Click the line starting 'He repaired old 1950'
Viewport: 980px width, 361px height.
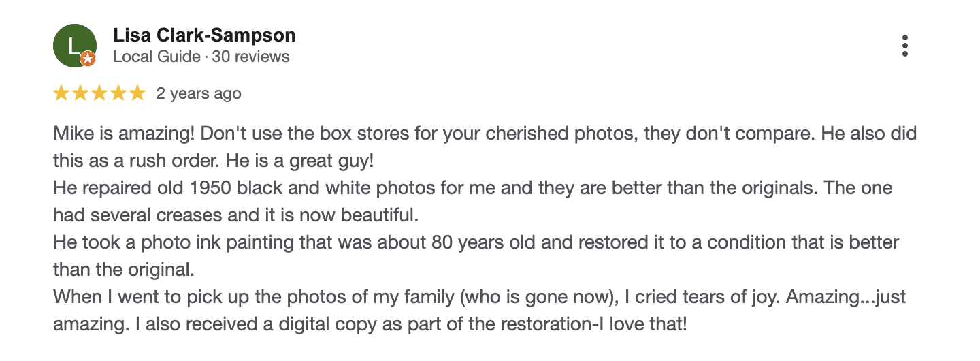472,188
